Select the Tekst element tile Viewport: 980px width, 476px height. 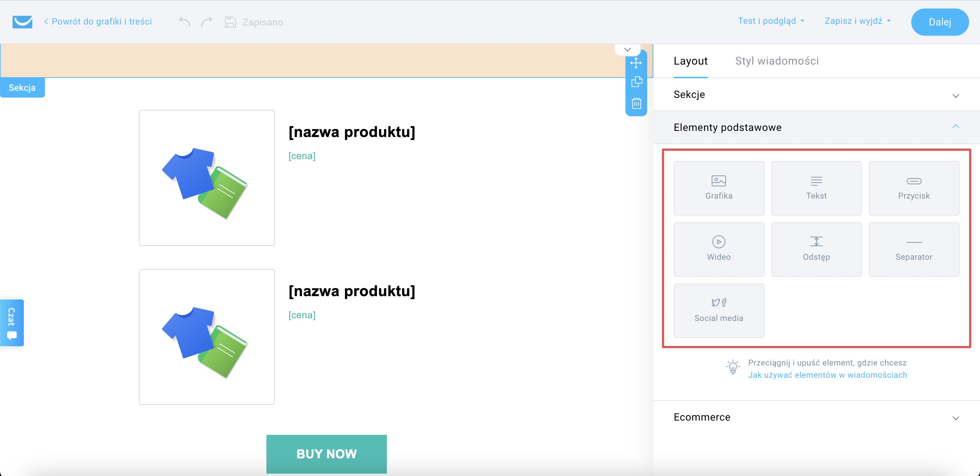(x=816, y=188)
